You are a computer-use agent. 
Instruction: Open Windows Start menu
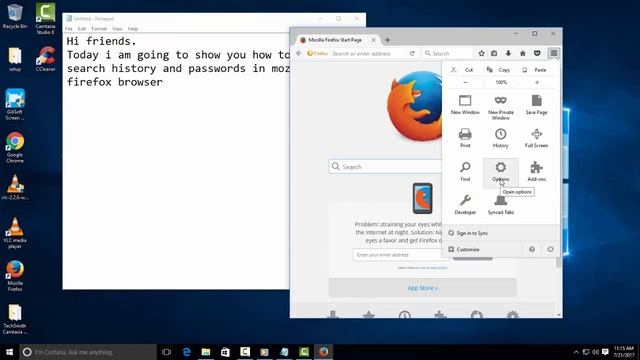(9, 352)
